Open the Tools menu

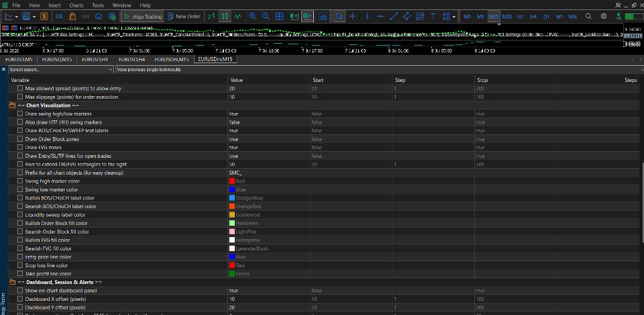click(98, 5)
